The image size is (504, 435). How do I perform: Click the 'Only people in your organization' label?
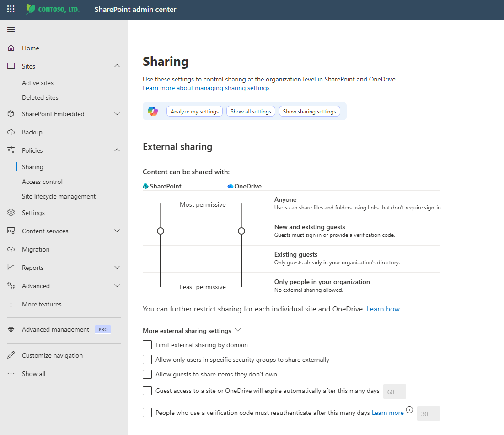322,282
